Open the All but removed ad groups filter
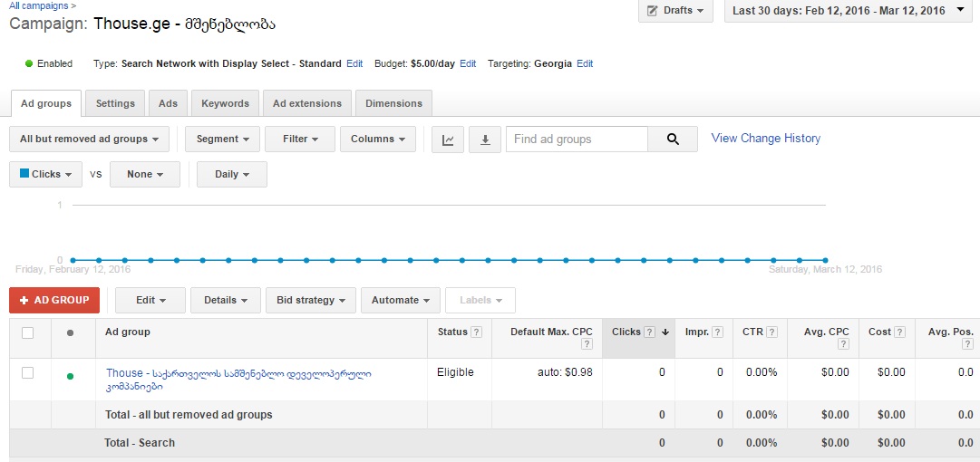This screenshot has width=980, height=462. tap(89, 140)
